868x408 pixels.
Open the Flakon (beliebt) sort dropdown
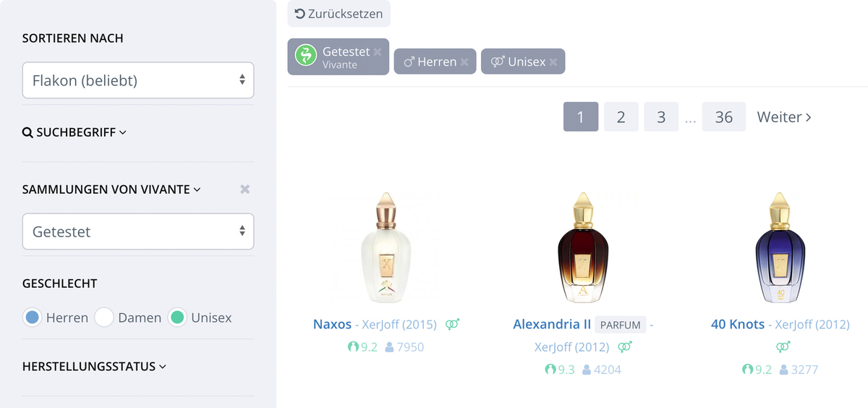coord(138,80)
